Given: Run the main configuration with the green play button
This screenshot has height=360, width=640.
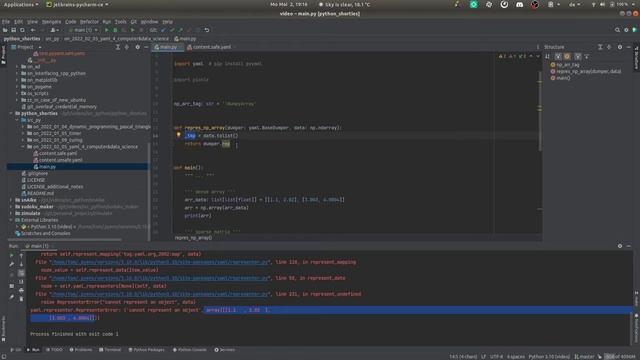Looking at the screenshot, I should coord(107,30).
